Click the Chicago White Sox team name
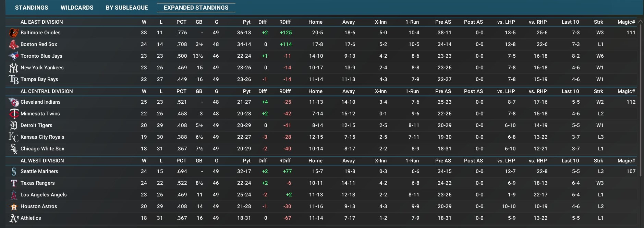Viewport: 644px width, 228px height. pos(42,149)
